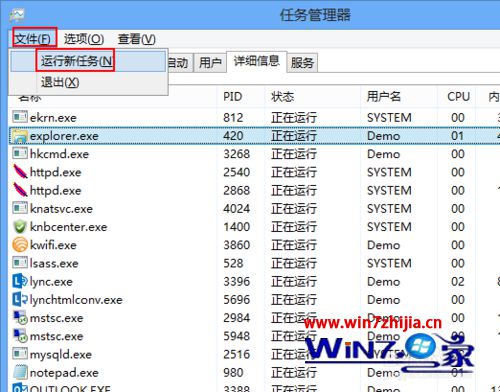500x392 pixels.
Task: Click the lync.exe blue icon
Action: pyautogui.click(x=20, y=281)
